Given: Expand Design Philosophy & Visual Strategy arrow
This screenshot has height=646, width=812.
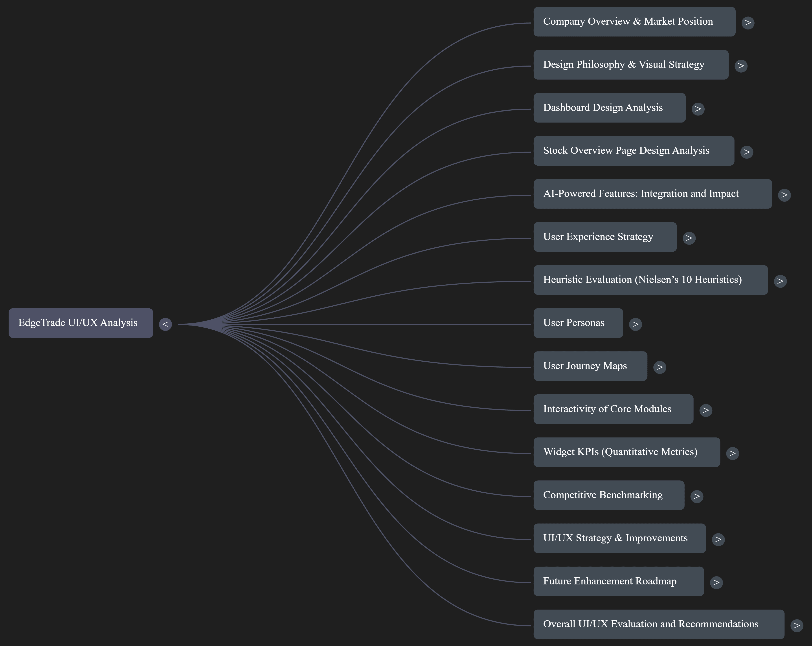Looking at the screenshot, I should coord(741,66).
